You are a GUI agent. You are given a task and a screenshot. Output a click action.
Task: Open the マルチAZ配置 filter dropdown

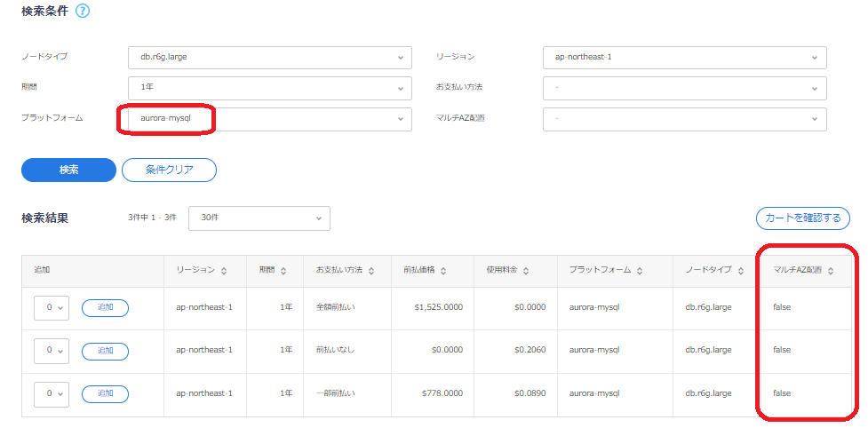pyautogui.click(x=685, y=119)
